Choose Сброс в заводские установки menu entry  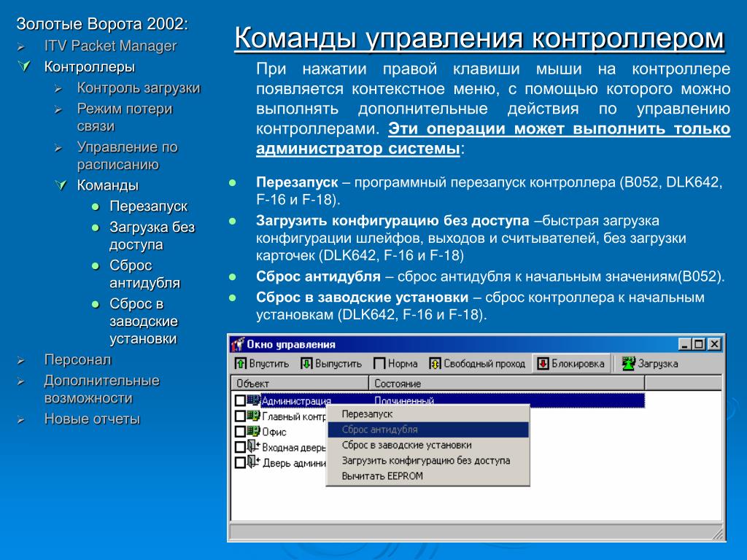pos(427,446)
